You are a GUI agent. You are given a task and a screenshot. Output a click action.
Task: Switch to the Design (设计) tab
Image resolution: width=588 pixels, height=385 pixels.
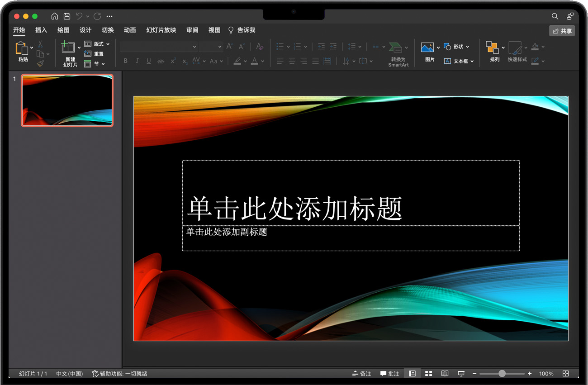85,30
